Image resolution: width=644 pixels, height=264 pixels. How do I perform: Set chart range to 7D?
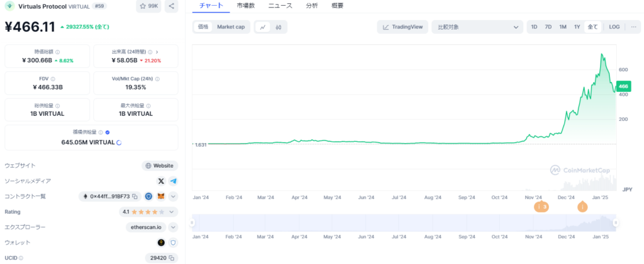pyautogui.click(x=548, y=27)
